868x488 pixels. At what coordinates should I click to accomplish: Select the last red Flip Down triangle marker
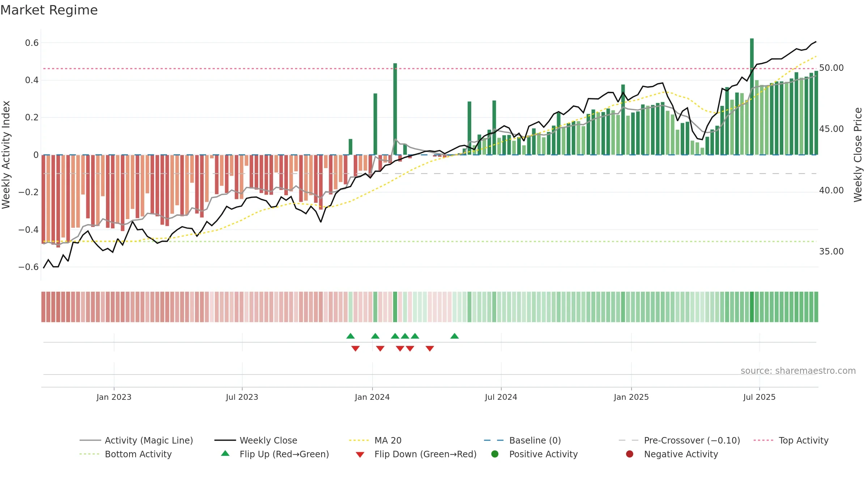click(x=430, y=348)
